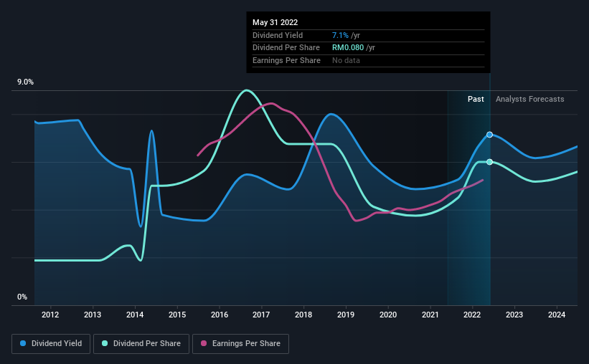Click the 2018 x-axis label
This screenshot has height=364, width=589.
pyautogui.click(x=303, y=315)
